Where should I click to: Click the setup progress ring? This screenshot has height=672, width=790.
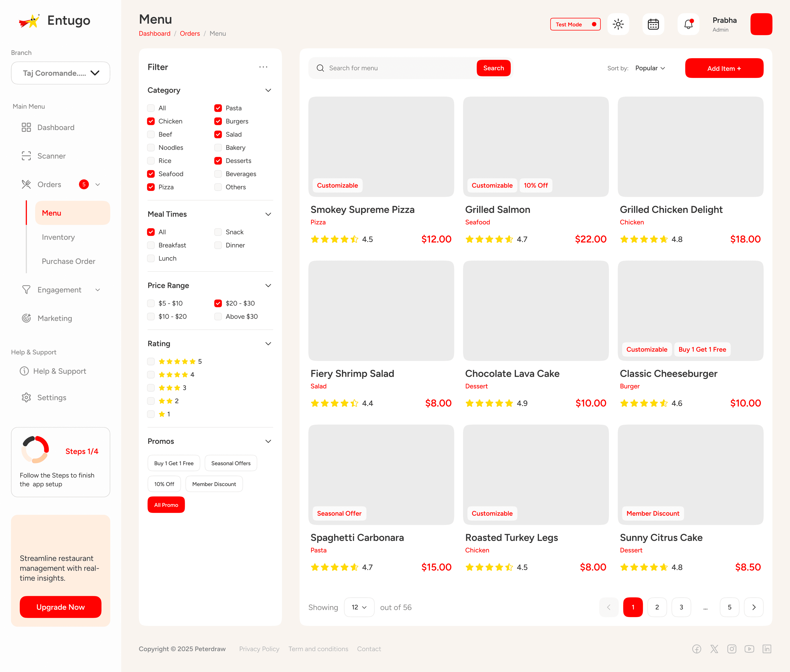35,449
